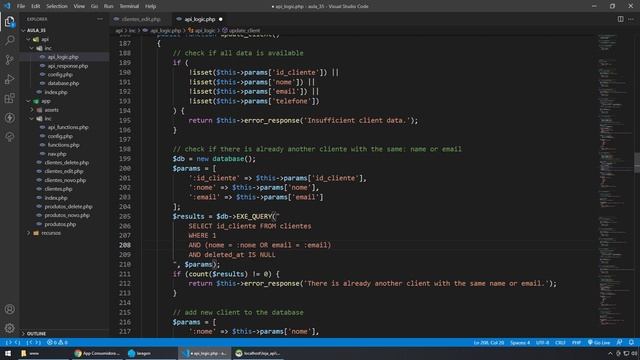
Task: Open the Windows Start button
Action: (x=8, y=353)
